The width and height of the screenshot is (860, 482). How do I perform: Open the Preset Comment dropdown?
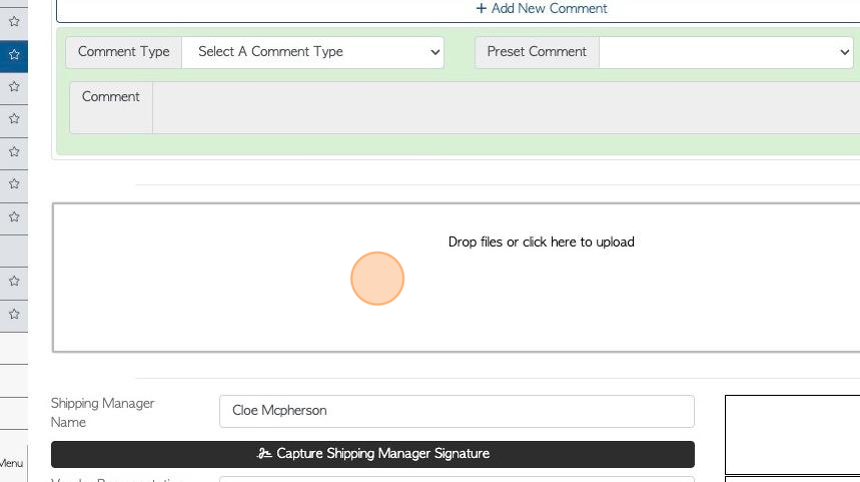[726, 52]
